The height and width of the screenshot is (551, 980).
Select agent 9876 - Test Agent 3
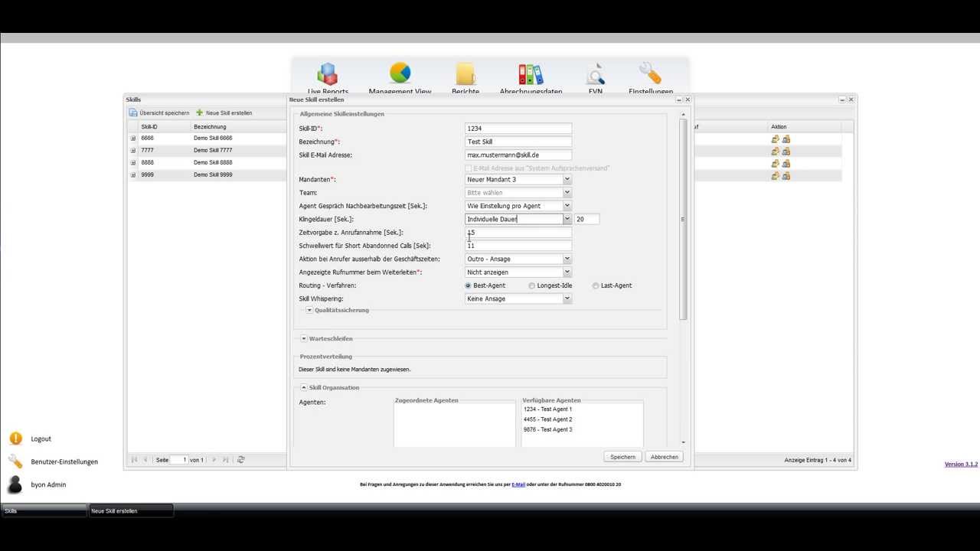click(547, 429)
